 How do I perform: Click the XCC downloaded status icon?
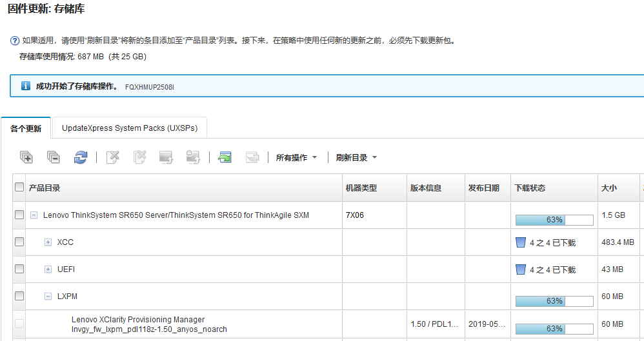[520, 242]
